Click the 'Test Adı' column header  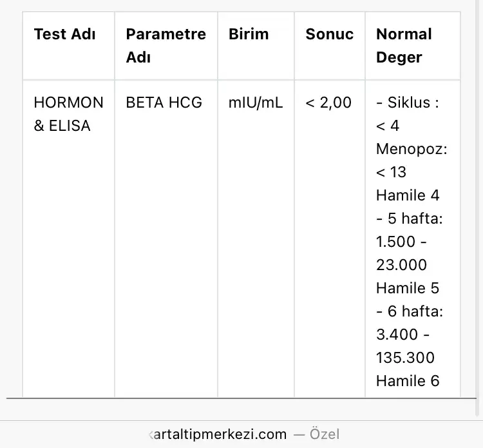click(x=64, y=34)
